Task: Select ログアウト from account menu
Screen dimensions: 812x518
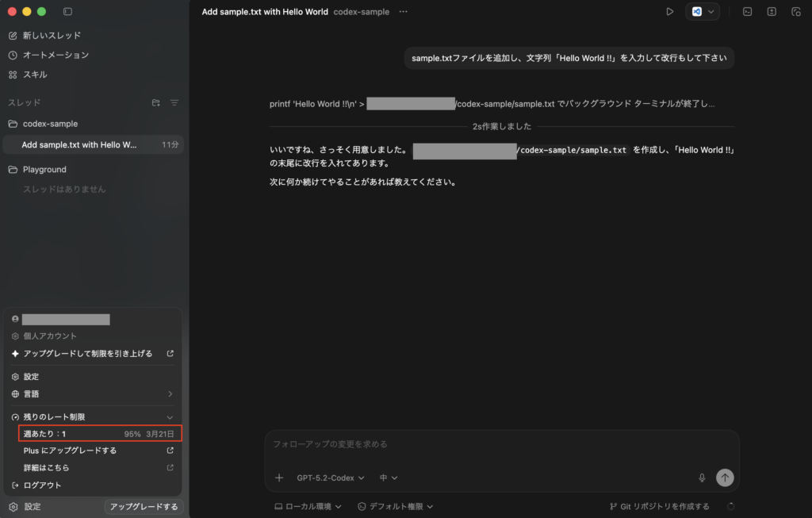Action: click(42, 485)
